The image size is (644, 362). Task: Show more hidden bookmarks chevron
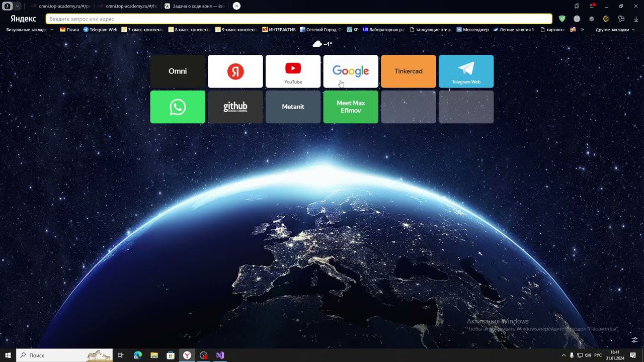pyautogui.click(x=582, y=30)
